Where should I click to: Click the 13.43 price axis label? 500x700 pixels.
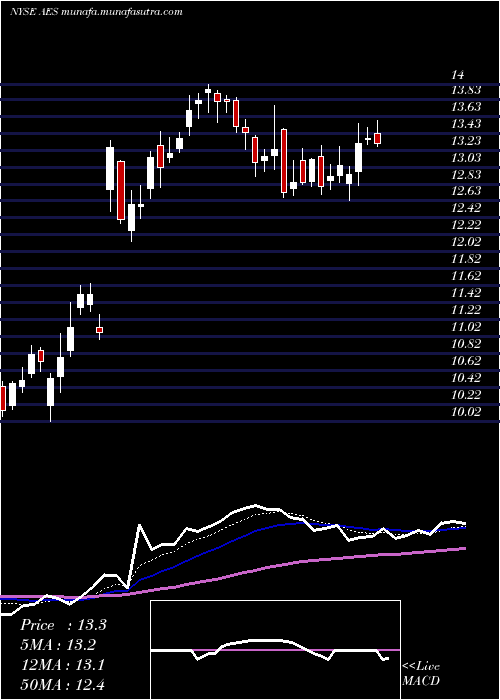[x=466, y=124]
